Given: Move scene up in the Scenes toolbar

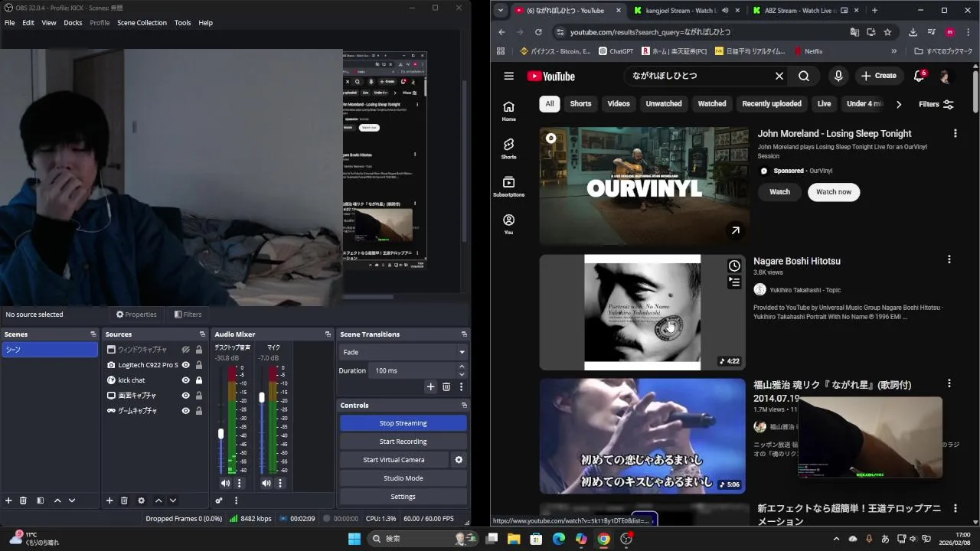Looking at the screenshot, I should click(x=57, y=500).
